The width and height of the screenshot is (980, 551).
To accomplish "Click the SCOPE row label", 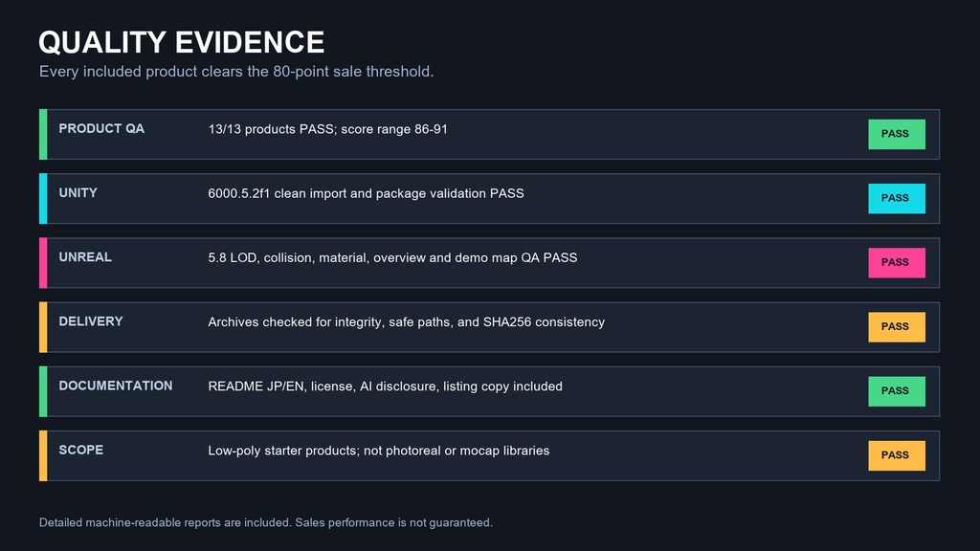I will tap(80, 451).
